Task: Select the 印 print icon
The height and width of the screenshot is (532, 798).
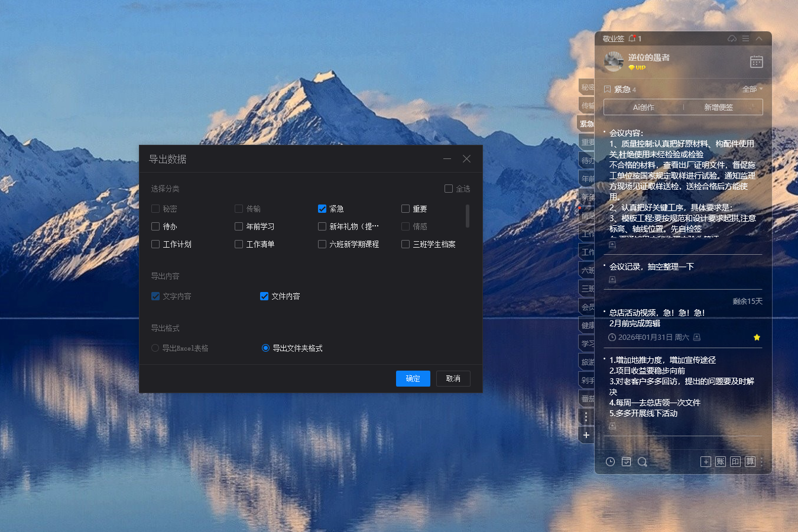Action: click(735, 462)
